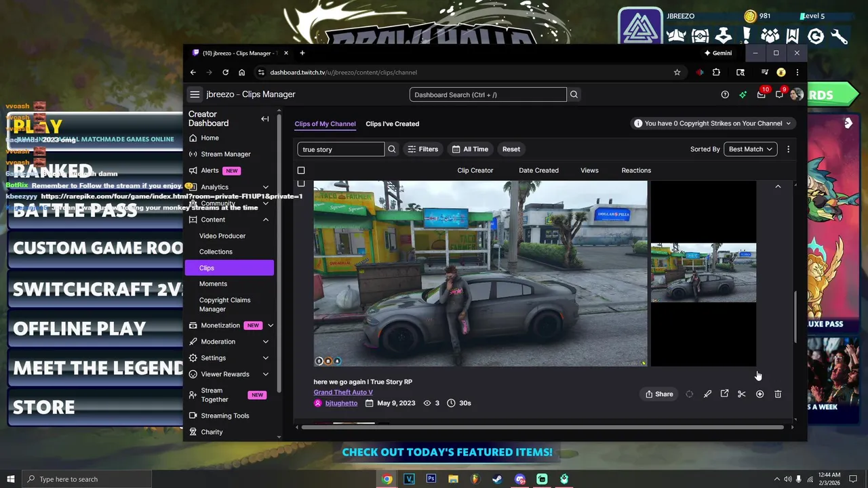Open Photoshop from the taskbar
The image size is (868, 488).
[x=431, y=479]
